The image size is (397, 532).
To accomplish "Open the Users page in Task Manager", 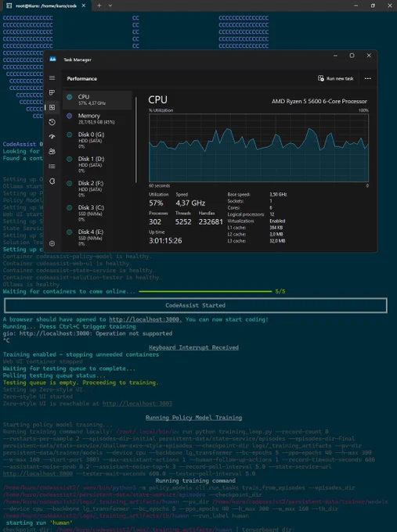I will (52, 151).
